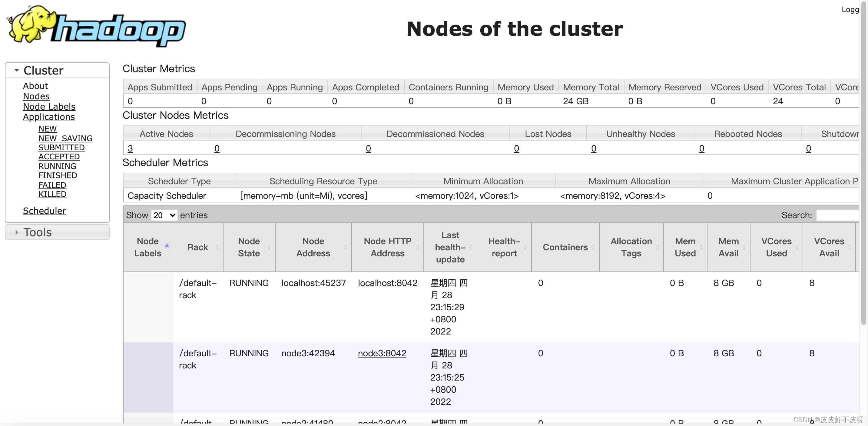Show KILLED applications

[53, 194]
